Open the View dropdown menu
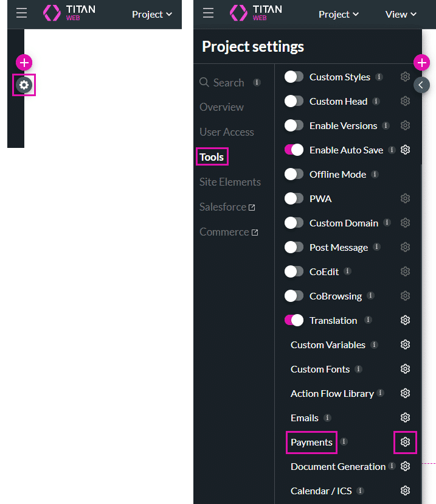436x504 pixels. tap(401, 14)
